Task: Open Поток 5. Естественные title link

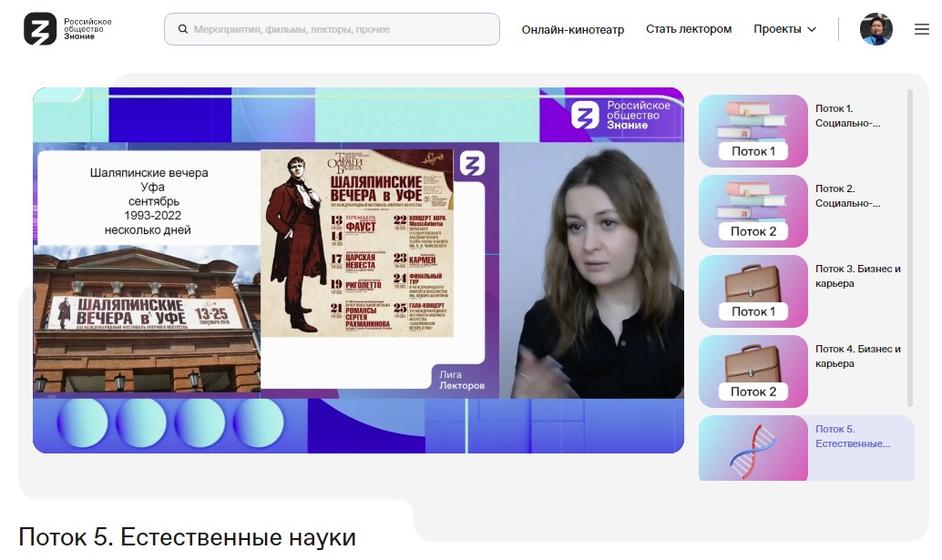Action: [852, 436]
